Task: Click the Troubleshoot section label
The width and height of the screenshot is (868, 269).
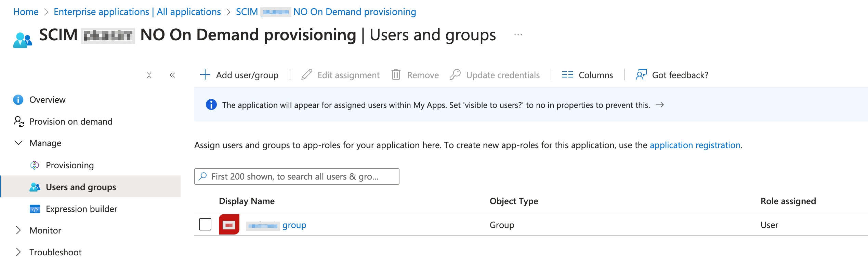Action: click(x=55, y=252)
